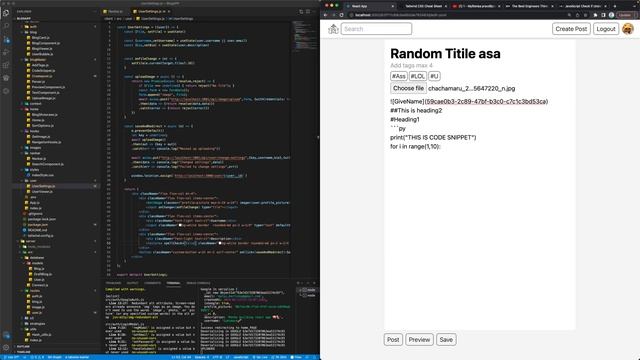Click '#Heading1' line in the post editor

tap(405, 120)
